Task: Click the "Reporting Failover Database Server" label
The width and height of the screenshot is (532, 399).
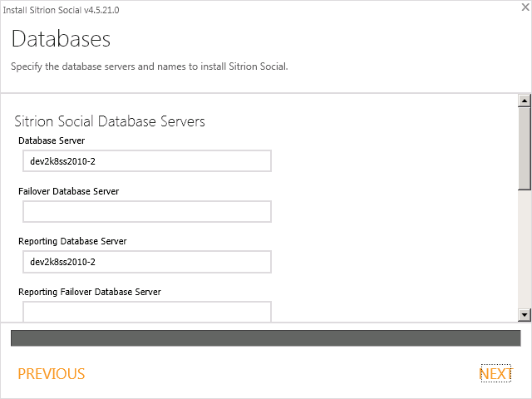Action: [90, 292]
